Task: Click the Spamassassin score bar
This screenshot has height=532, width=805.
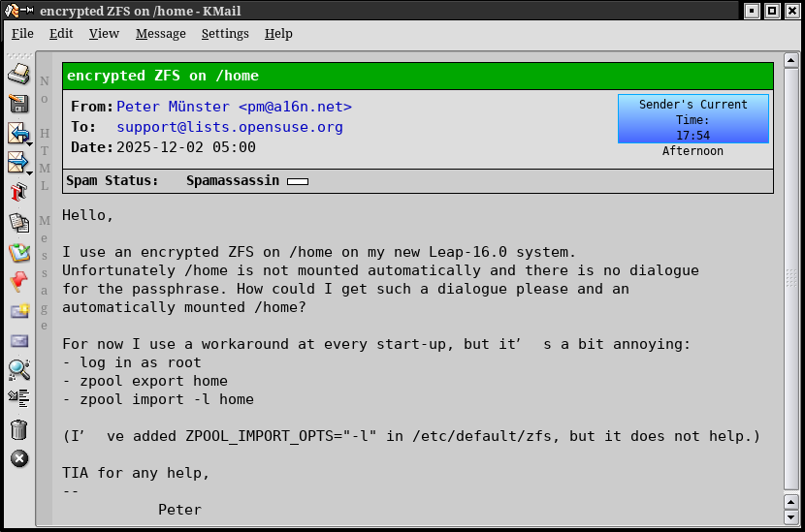Action: pos(298,181)
